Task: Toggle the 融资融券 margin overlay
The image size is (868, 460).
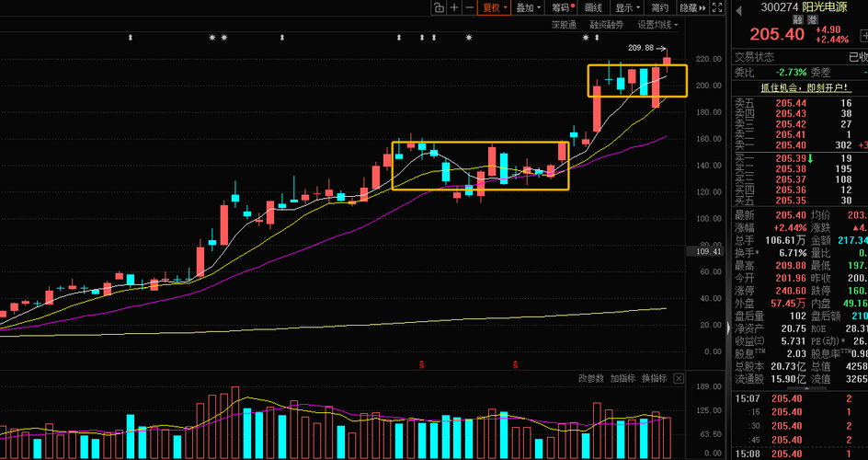Action: click(607, 24)
